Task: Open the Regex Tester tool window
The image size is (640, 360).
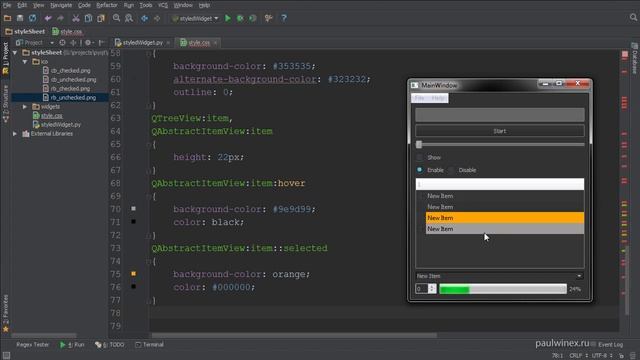Action: 33,345
